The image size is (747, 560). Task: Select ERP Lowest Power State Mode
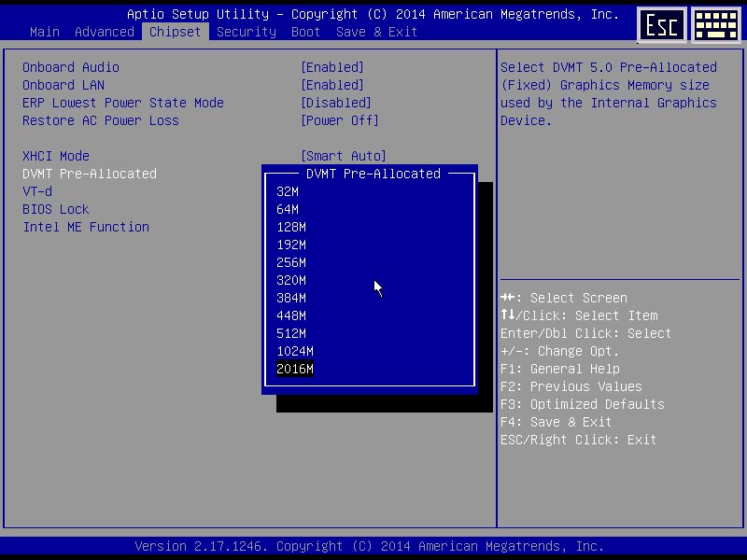pos(123,103)
